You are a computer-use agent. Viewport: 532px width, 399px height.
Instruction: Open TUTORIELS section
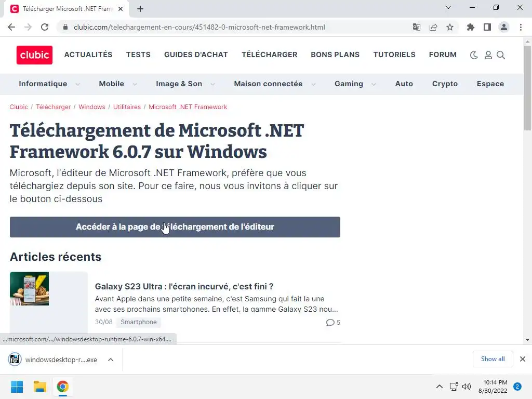(394, 55)
